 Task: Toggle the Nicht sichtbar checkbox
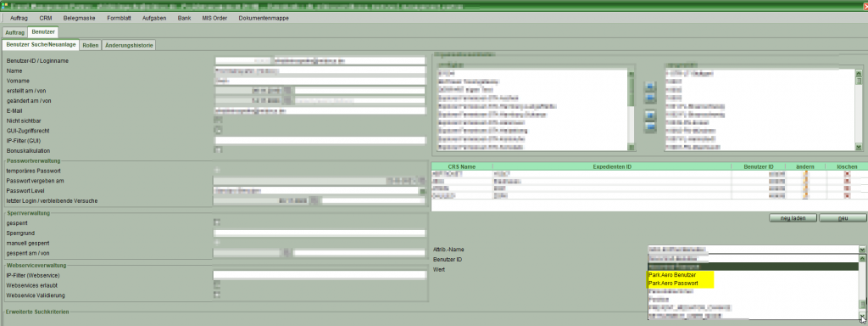[x=218, y=121]
